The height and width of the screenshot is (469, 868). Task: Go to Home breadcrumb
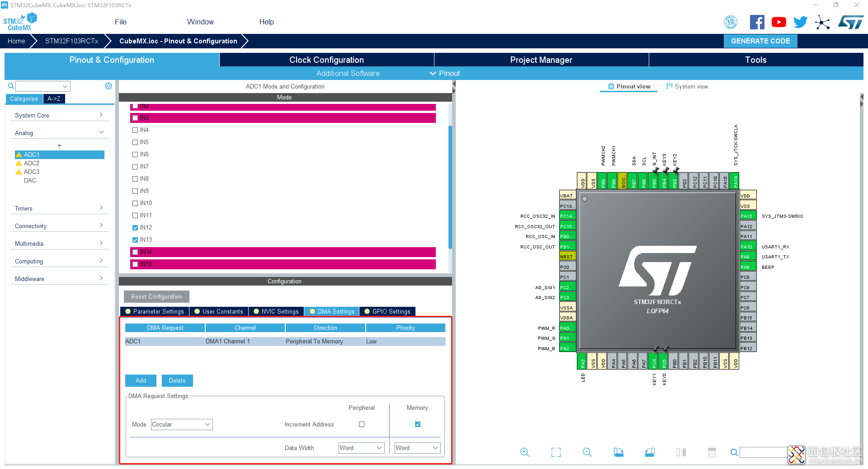click(x=16, y=41)
